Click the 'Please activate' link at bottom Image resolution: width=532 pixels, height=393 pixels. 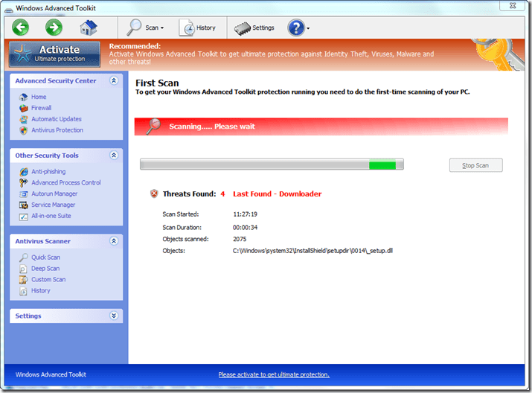pyautogui.click(x=274, y=374)
